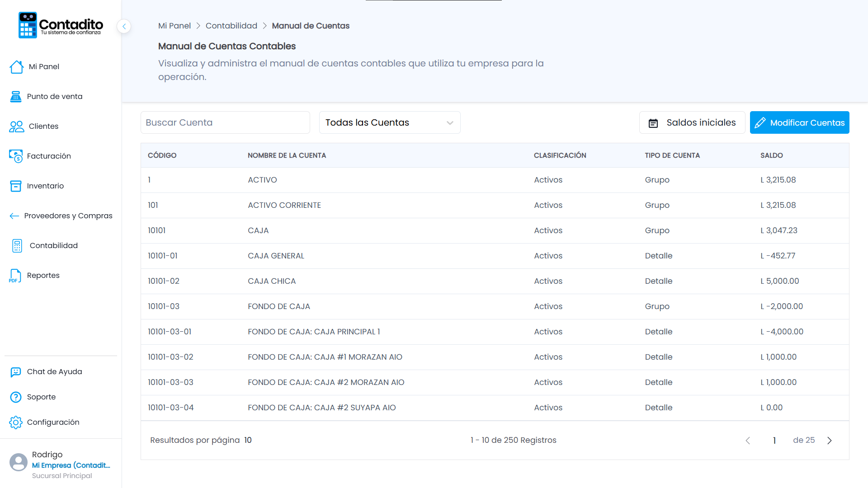Select the Reportes menu label
868x488 pixels.
click(x=43, y=275)
